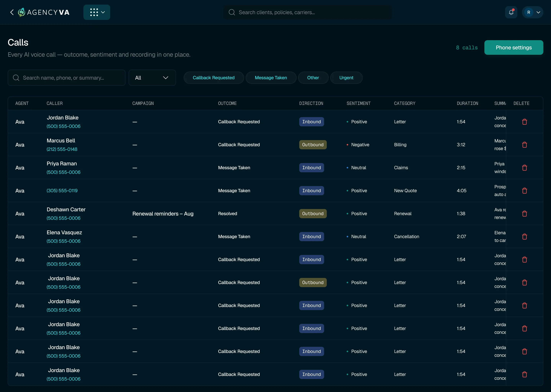Click the Renewal reminders – Aug campaign

[163, 214]
